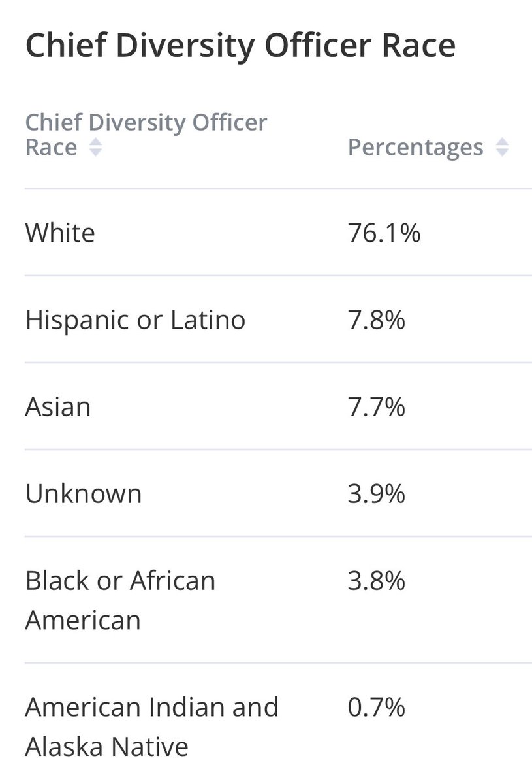
Task: Sort by Percentages column arrows
Action: coord(502,148)
